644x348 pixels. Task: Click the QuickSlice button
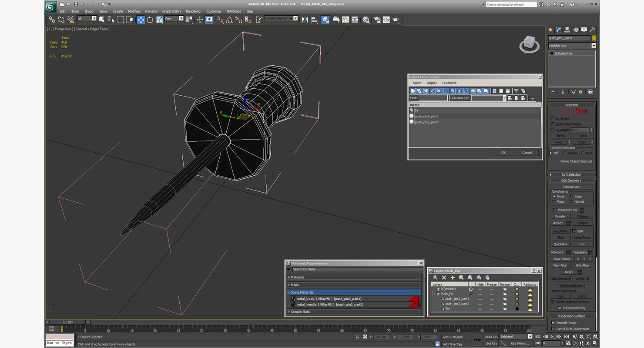560,244
